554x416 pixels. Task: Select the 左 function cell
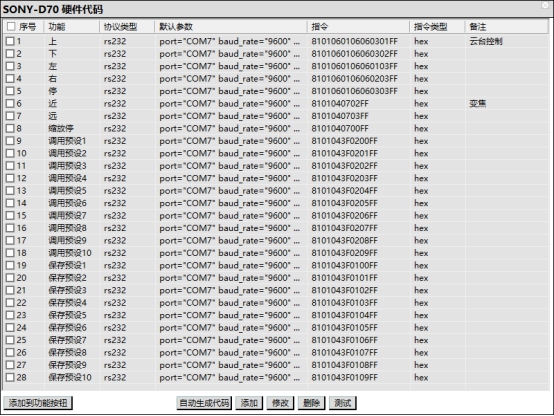click(53, 66)
